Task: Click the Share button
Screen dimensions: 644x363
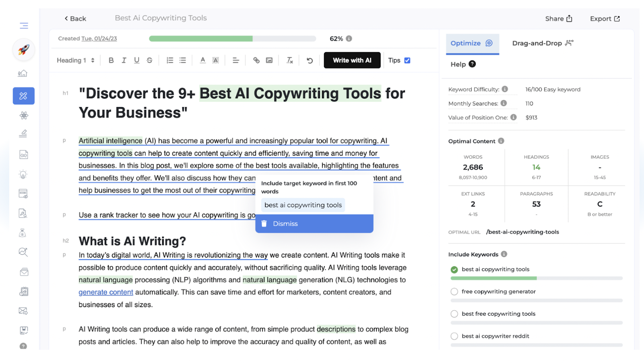Action: click(x=559, y=19)
